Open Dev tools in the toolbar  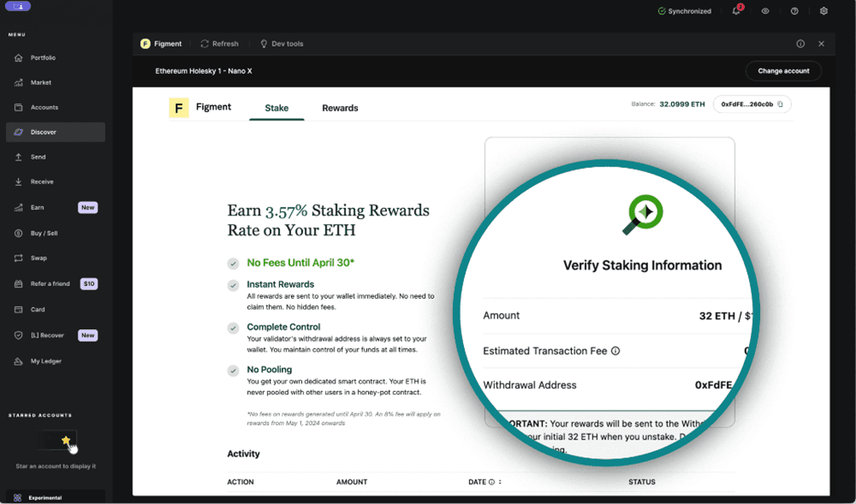(x=282, y=44)
